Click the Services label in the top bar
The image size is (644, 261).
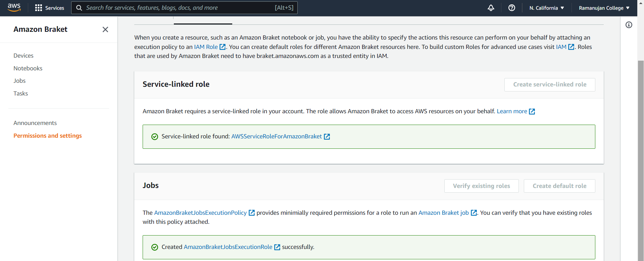(x=55, y=8)
